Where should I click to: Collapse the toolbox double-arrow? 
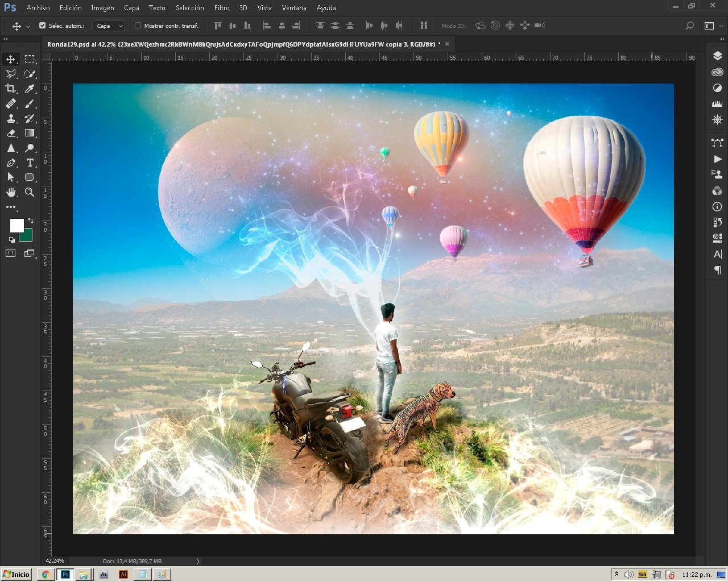pyautogui.click(x=6, y=39)
